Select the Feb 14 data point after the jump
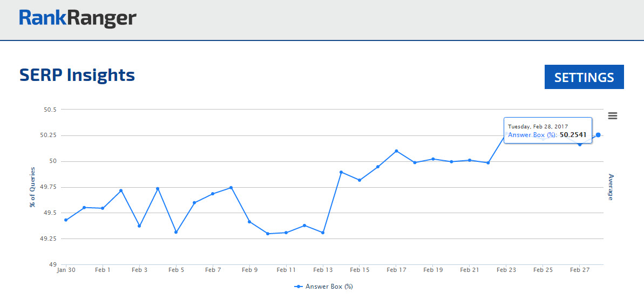This screenshot has width=644, height=300. [341, 172]
